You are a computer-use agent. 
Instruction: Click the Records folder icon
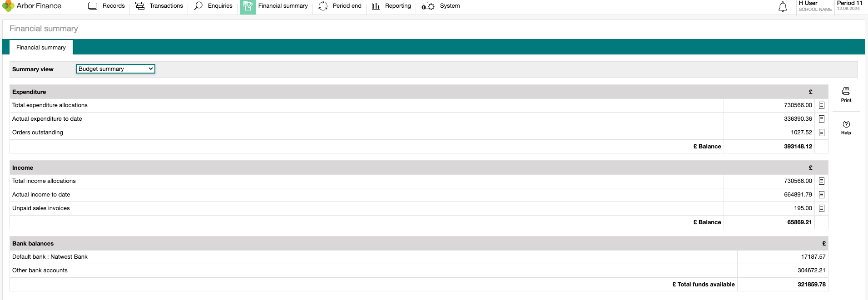tap(93, 6)
